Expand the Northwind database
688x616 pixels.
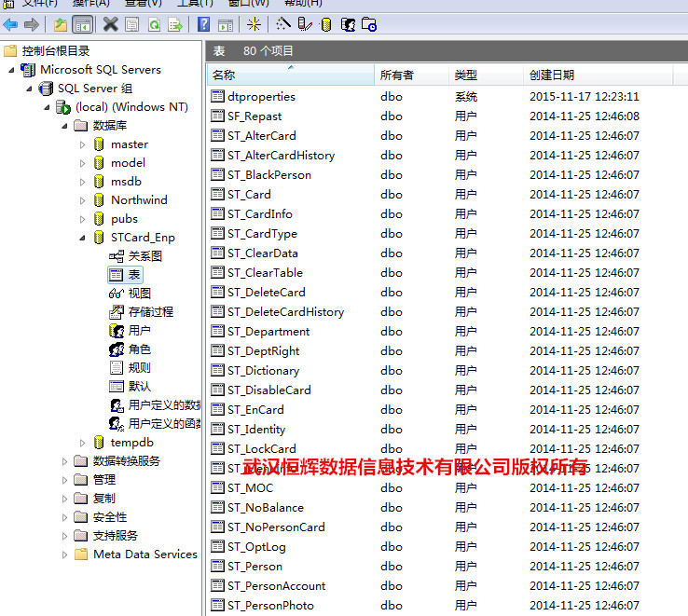pyautogui.click(x=82, y=200)
